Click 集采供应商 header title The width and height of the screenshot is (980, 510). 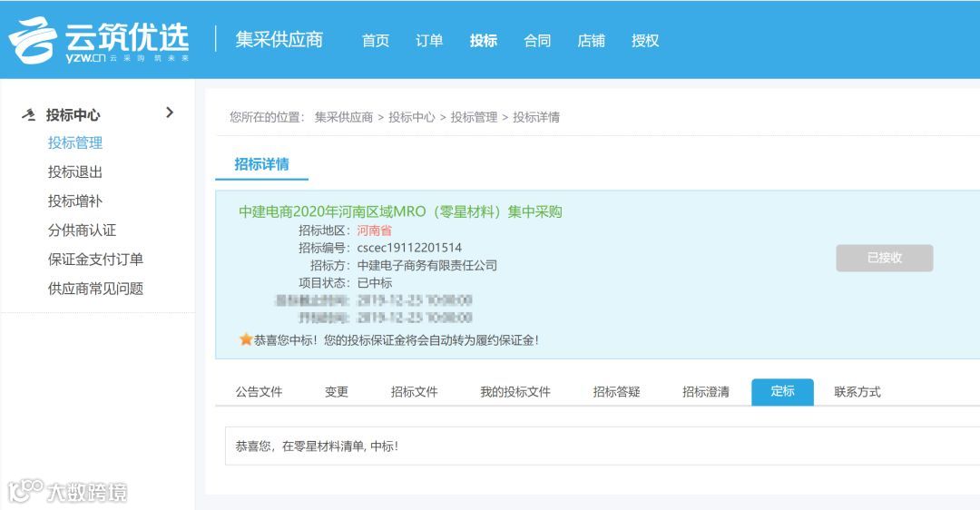click(279, 39)
